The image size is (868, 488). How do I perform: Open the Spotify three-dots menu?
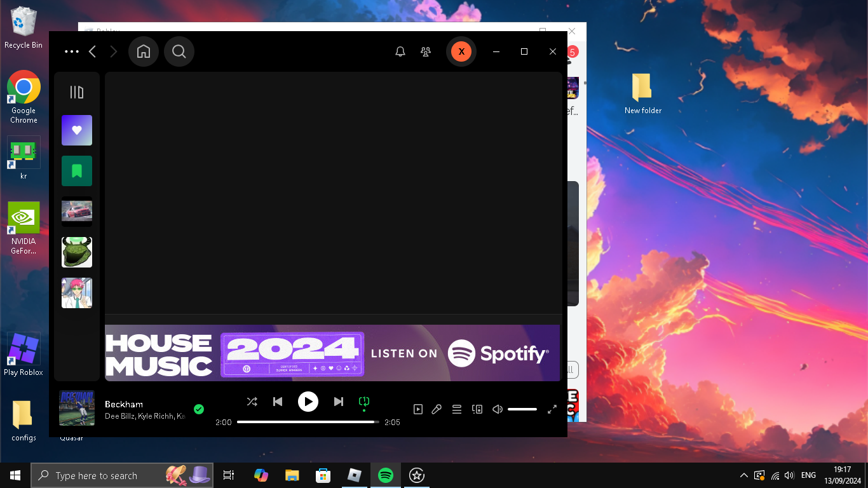72,51
